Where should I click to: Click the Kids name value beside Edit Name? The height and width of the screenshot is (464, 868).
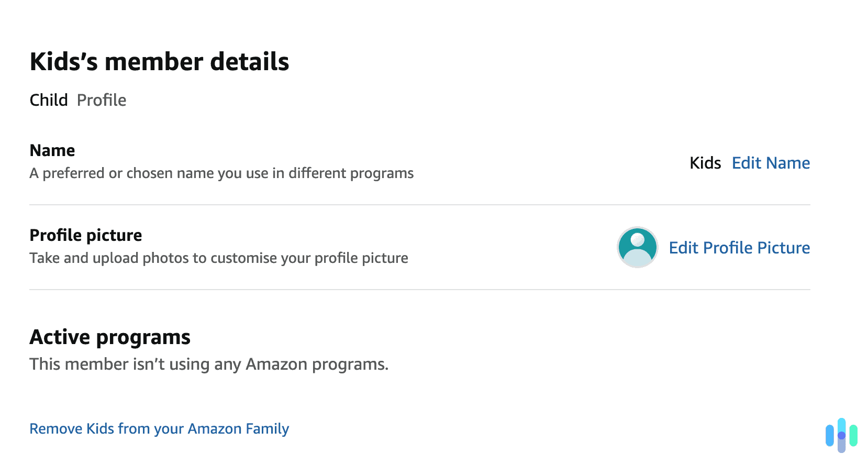click(705, 163)
